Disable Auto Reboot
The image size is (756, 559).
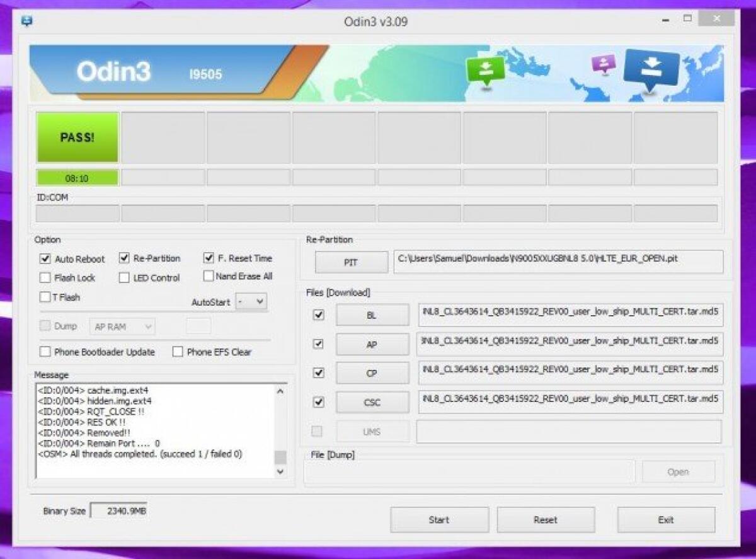43,258
